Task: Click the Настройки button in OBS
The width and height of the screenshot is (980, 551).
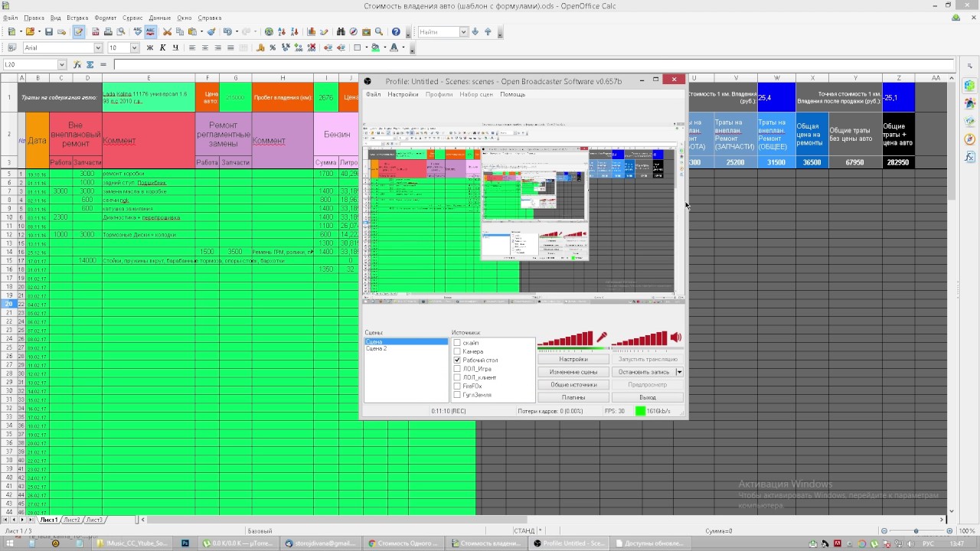Action: (x=573, y=359)
